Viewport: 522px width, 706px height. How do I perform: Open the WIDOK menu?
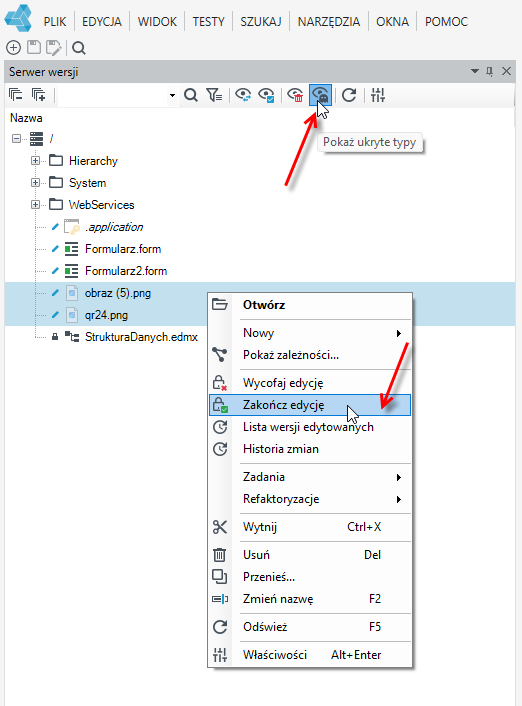point(157,22)
